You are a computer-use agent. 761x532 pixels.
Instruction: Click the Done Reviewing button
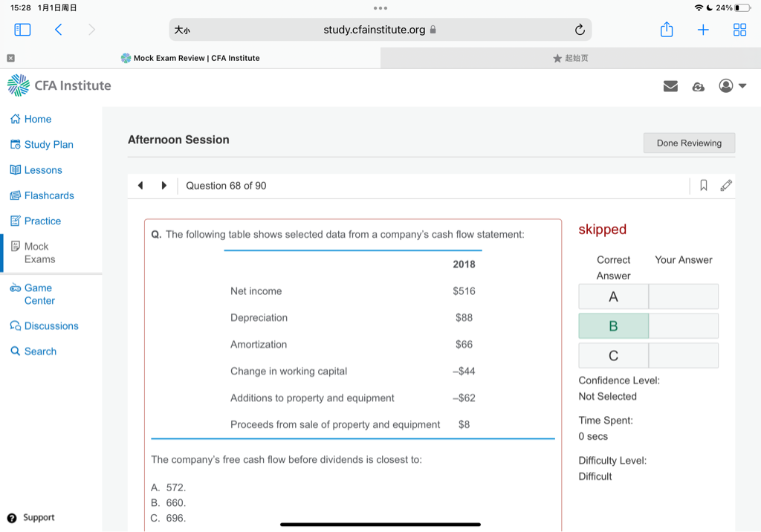pos(689,143)
